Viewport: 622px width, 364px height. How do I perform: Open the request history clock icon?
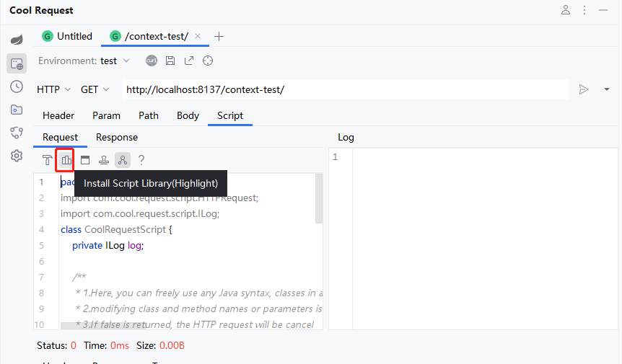click(17, 86)
